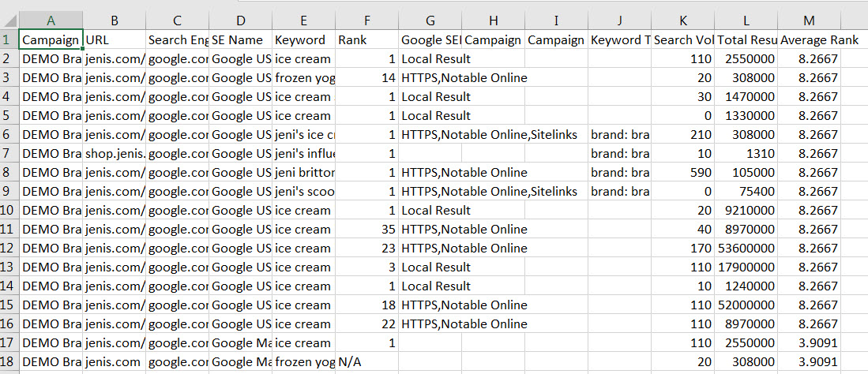Click rank value 23 in row 12
The height and width of the screenshot is (374, 868).
367,248
